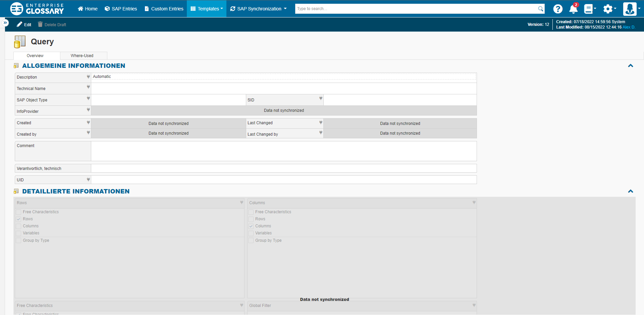
Task: Open the settings gear icon
Action: click(x=608, y=9)
